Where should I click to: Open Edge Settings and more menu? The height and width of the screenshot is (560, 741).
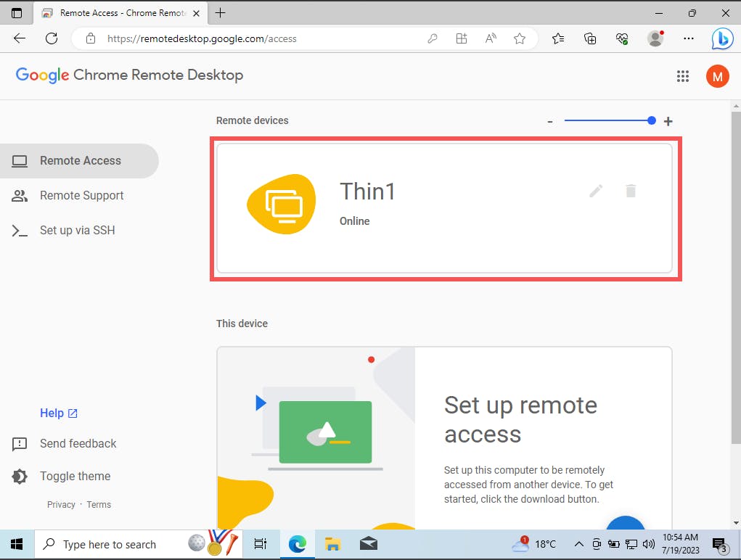coord(689,38)
